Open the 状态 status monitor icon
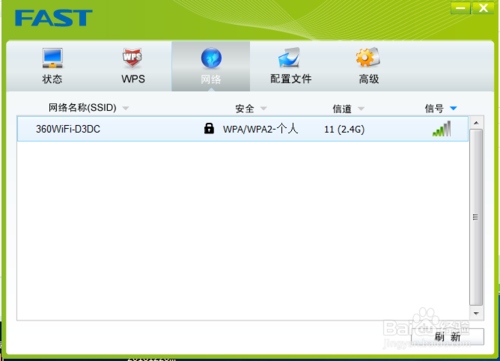The width and height of the screenshot is (500, 361). click(x=52, y=58)
